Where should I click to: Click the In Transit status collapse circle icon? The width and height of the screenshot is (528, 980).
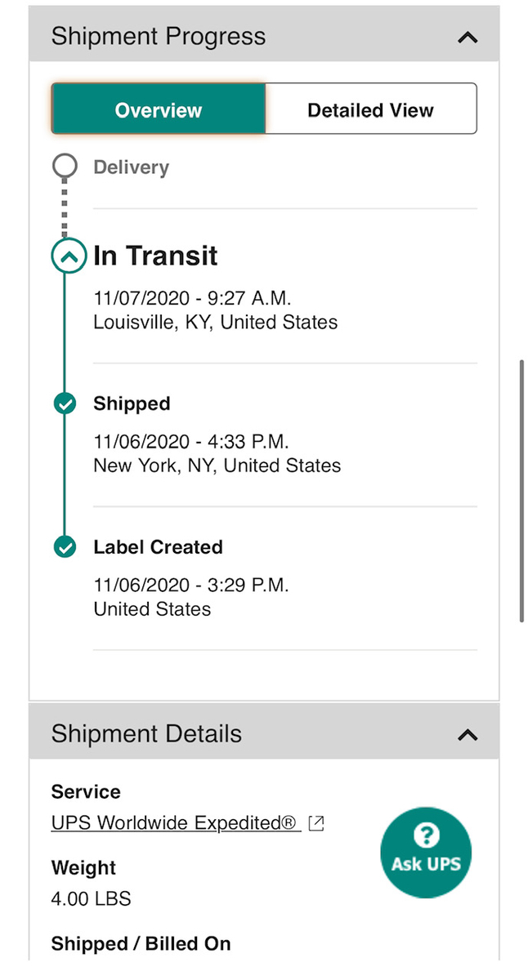pyautogui.click(x=68, y=256)
